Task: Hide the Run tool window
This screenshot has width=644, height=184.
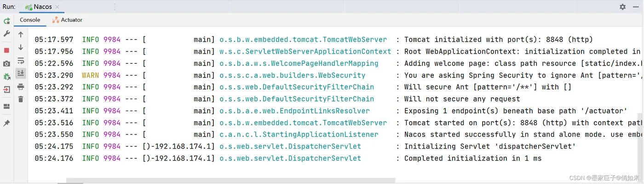Action: pyautogui.click(x=636, y=7)
